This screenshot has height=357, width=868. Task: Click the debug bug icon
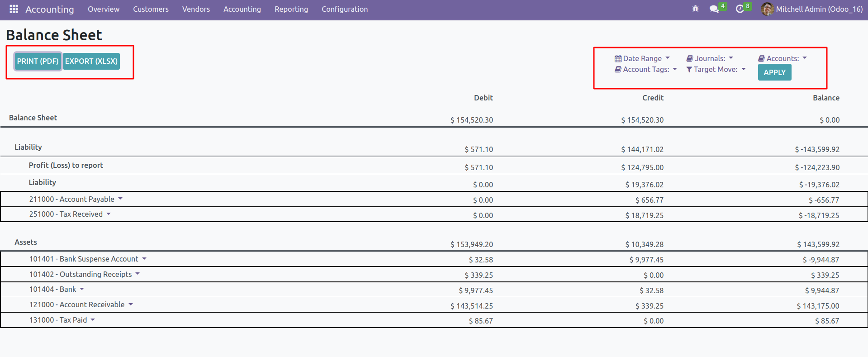[x=695, y=9]
